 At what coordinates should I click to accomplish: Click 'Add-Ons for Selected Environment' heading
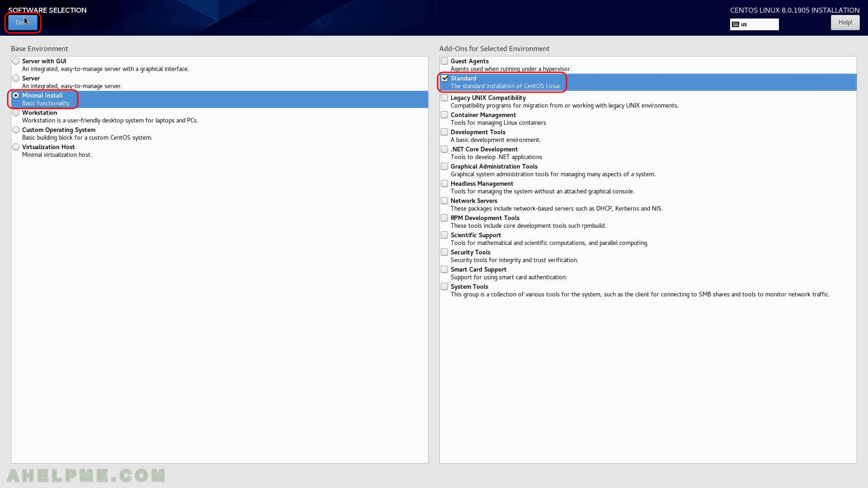(x=495, y=48)
